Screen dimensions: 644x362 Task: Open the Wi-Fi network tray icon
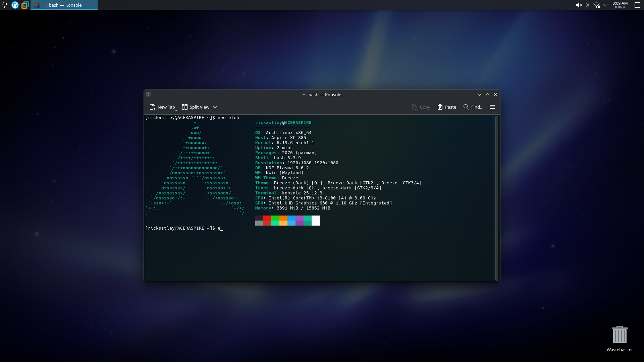596,5
